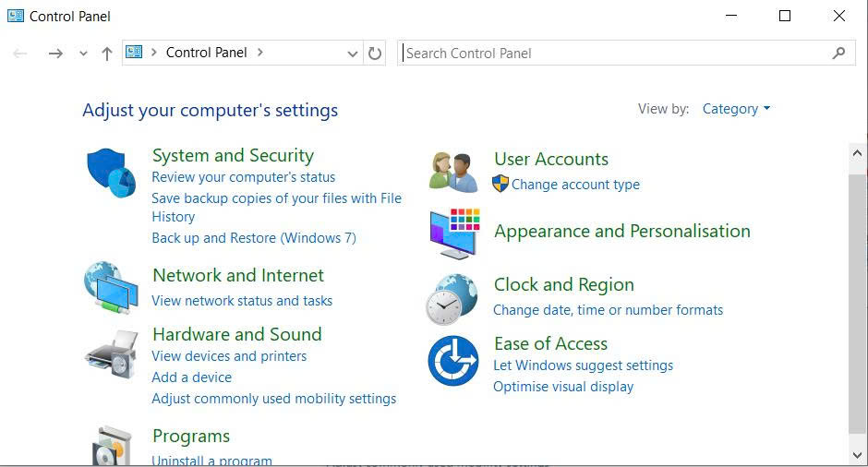Open the Programs category heading
Screen dimensions: 868x467
(191, 436)
